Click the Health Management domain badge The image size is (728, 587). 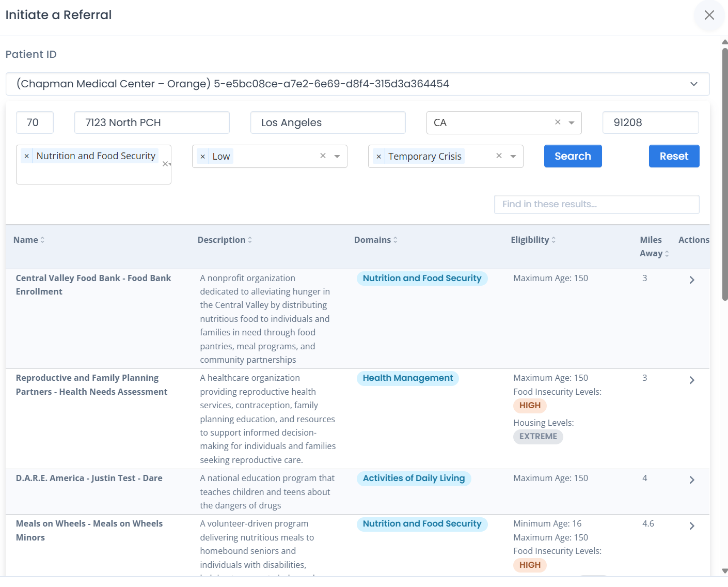coord(407,378)
